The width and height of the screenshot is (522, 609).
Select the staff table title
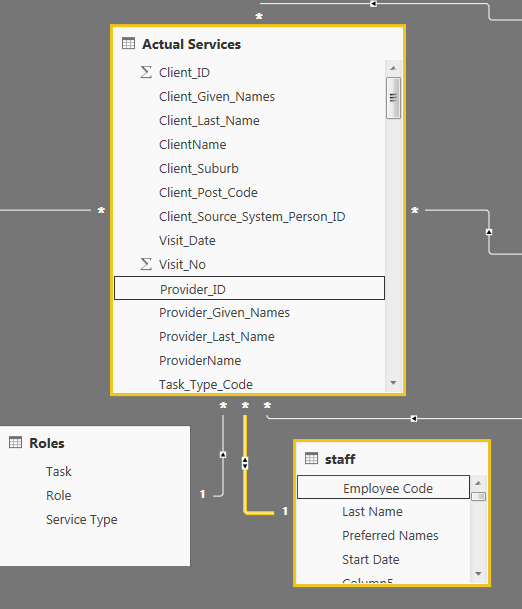pos(340,459)
